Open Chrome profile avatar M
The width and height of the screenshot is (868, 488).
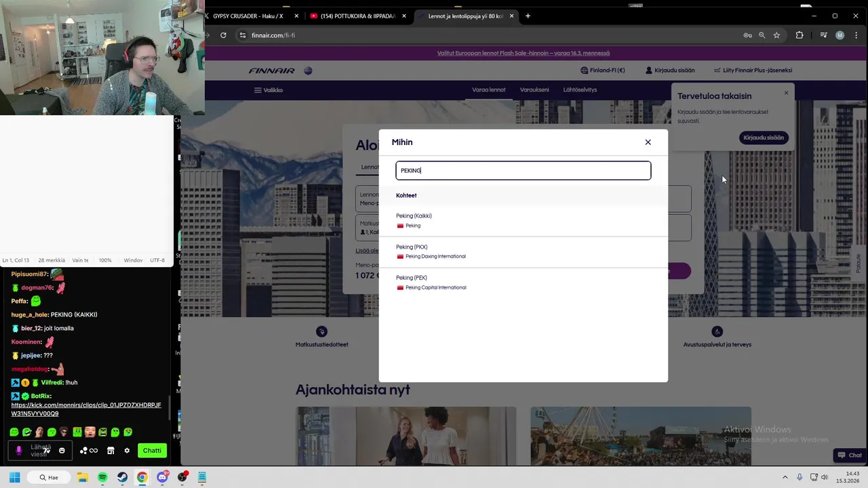840,35
